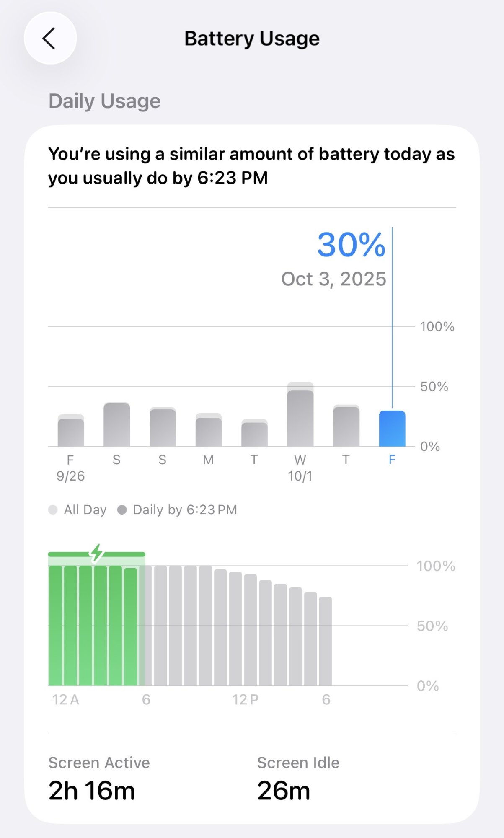504x838 pixels.
Task: Tap the green charging bolt icon
Action: click(x=97, y=553)
